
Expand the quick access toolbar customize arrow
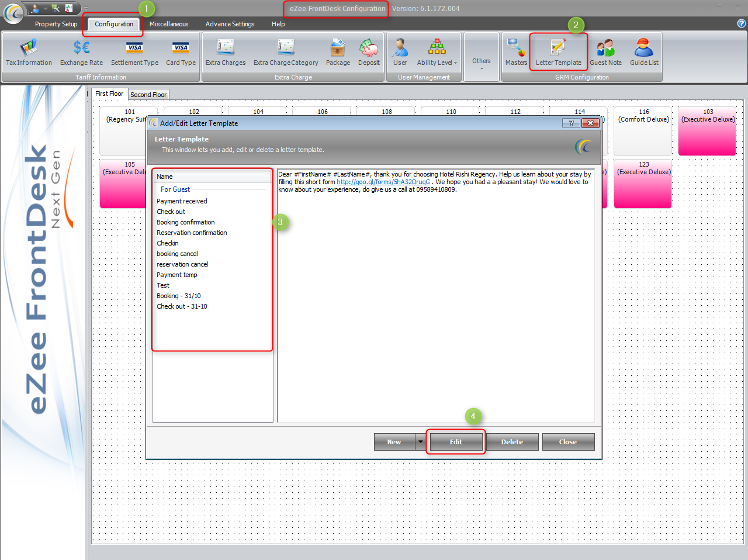click(86, 9)
